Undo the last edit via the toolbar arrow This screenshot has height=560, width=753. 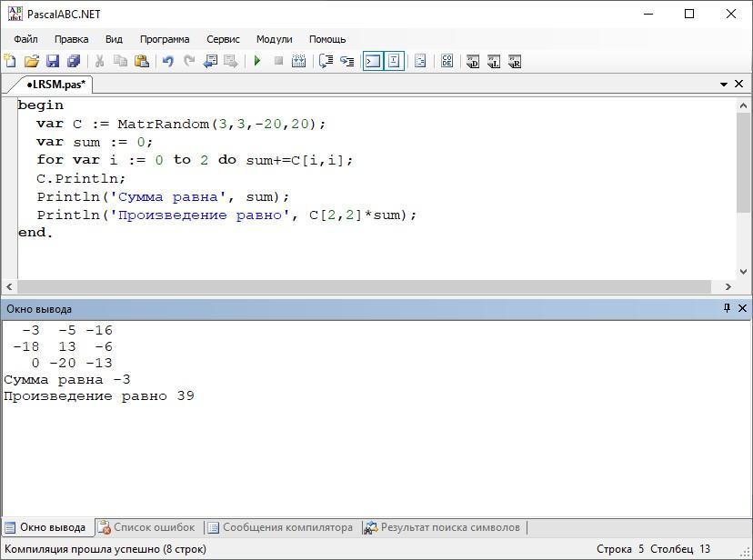coord(167,62)
